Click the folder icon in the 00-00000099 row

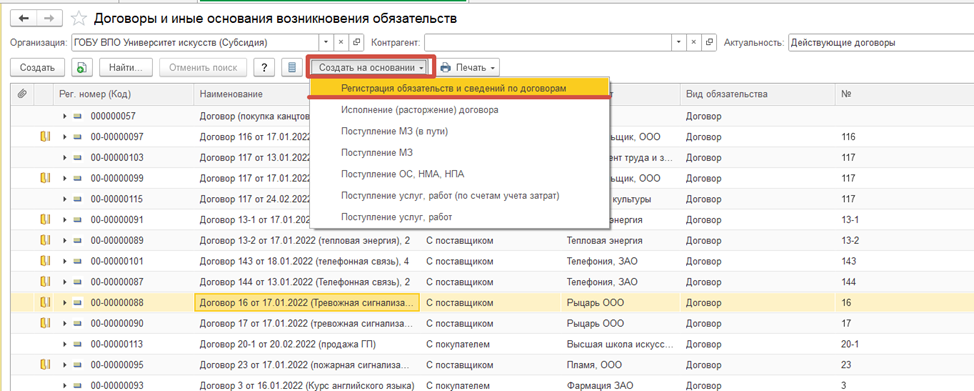tap(44, 178)
